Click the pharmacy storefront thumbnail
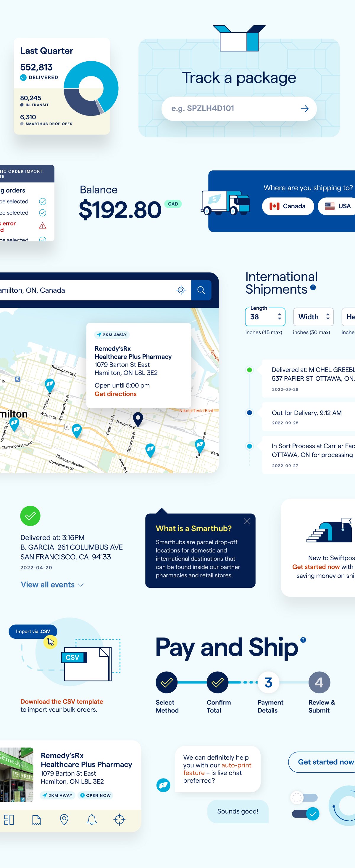 [x=17, y=775]
